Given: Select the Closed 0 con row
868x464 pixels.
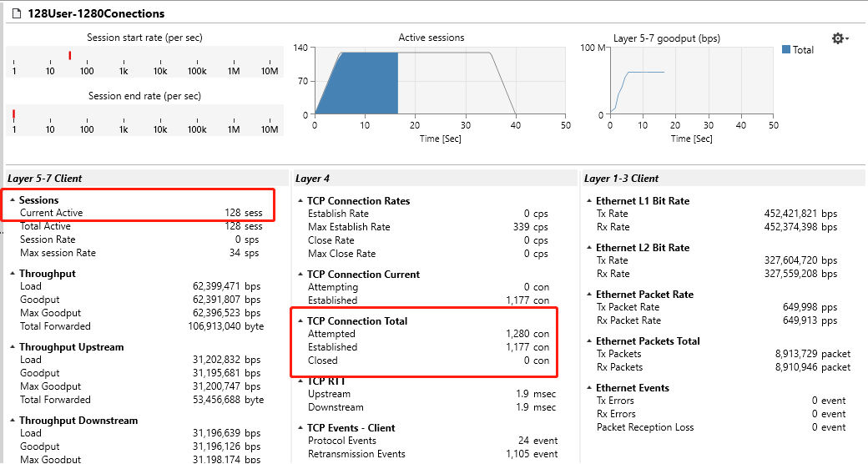Looking at the screenshot, I should tap(428, 361).
